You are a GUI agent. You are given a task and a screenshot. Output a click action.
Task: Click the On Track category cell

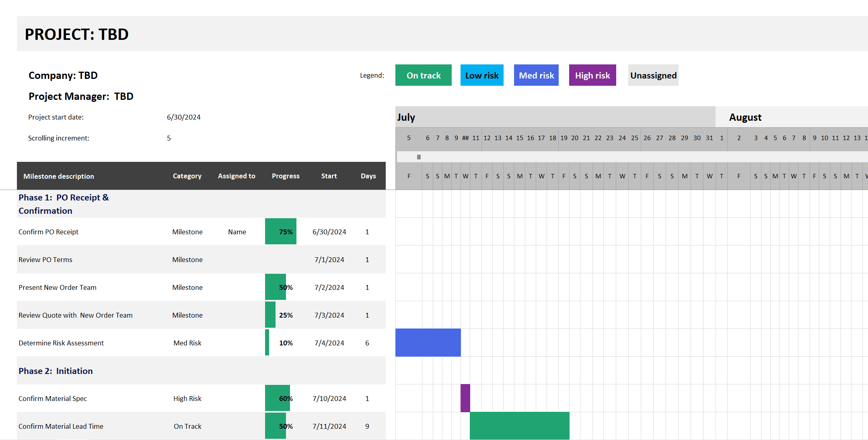[187, 426]
